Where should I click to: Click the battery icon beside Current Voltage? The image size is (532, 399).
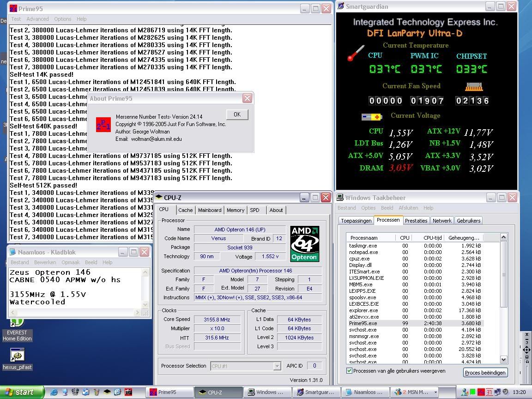click(x=371, y=117)
